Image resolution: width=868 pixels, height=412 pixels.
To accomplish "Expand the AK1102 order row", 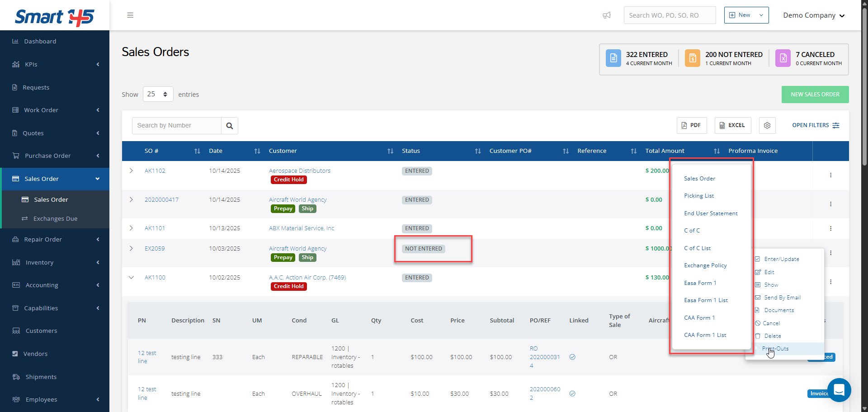I will coord(131,170).
